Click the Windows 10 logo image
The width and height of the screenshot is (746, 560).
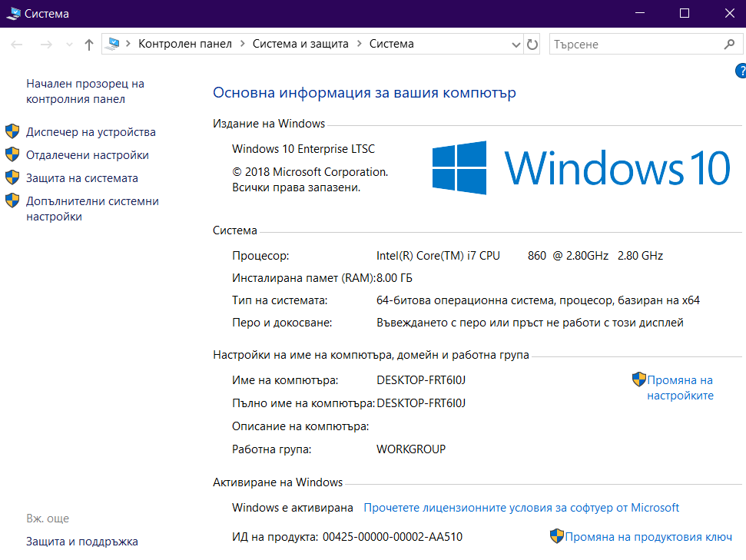[581, 167]
